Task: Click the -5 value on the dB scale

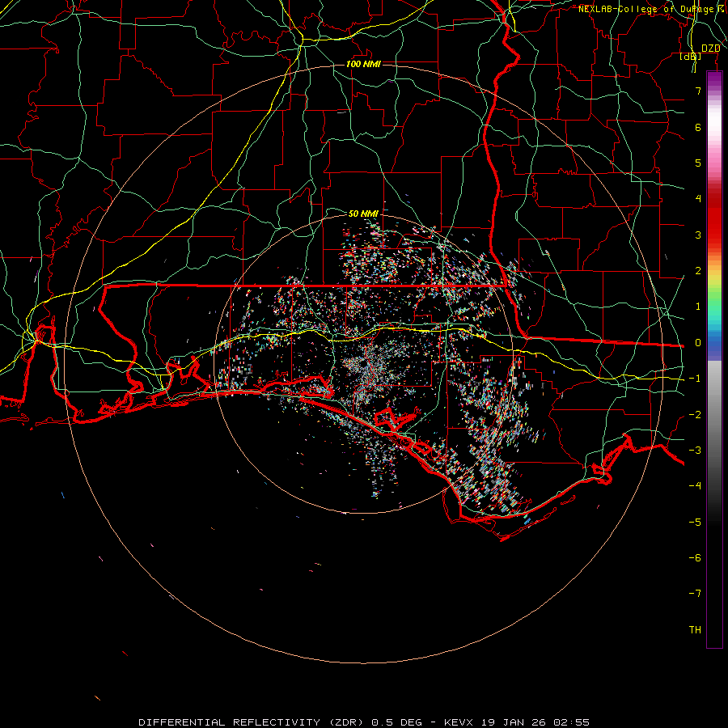Action: [x=695, y=523]
